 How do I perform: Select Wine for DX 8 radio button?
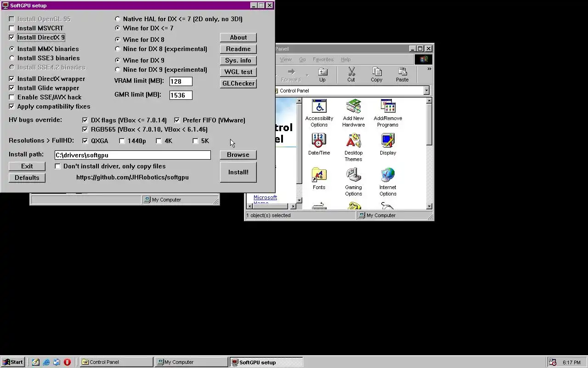click(x=118, y=40)
